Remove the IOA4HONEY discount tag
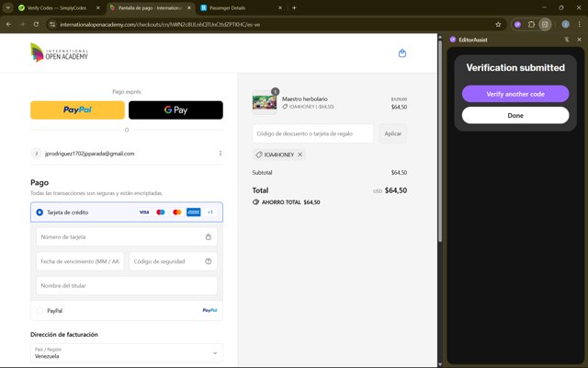The image size is (588, 368). [300, 155]
